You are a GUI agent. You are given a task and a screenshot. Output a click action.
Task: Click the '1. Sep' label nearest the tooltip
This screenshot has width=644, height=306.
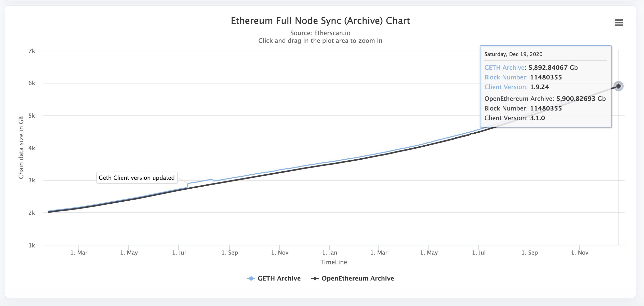[x=530, y=253]
